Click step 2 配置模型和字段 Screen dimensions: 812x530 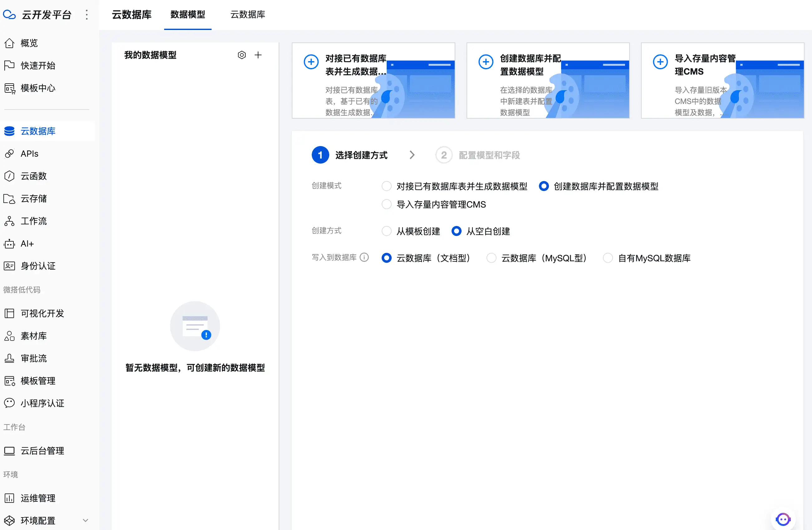[478, 155]
